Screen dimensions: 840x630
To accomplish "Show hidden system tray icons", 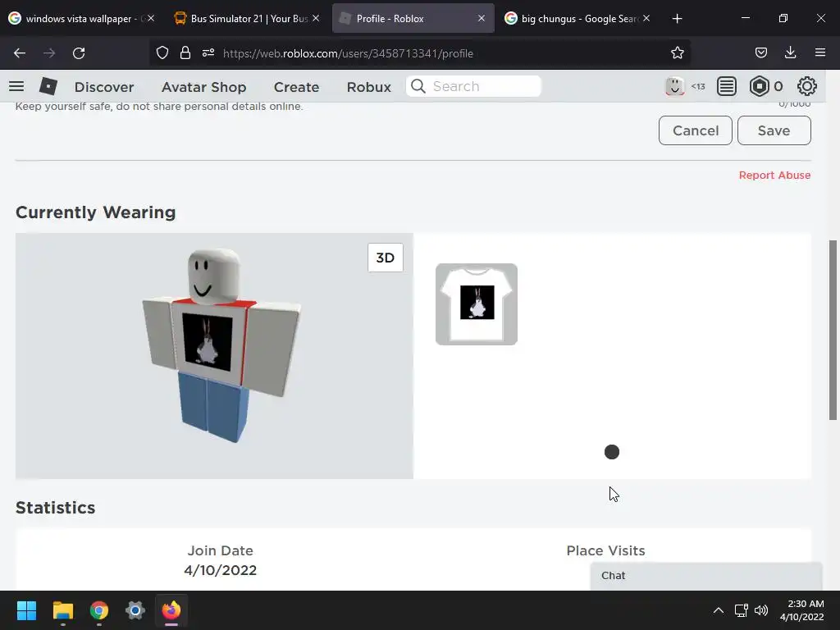I will [719, 610].
